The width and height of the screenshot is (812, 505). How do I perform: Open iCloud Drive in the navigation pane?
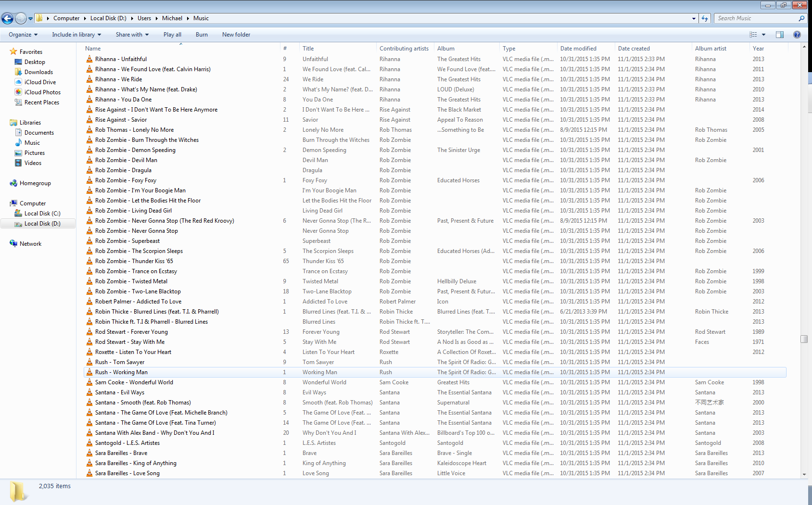click(40, 82)
